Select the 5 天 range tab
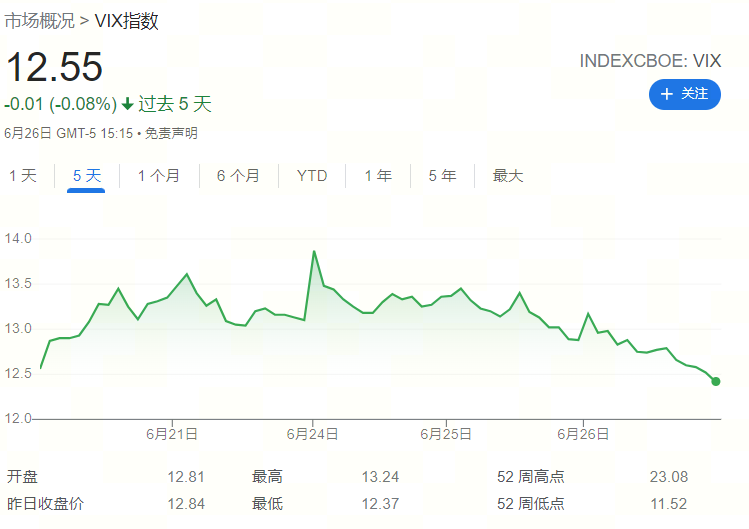 pyautogui.click(x=87, y=176)
